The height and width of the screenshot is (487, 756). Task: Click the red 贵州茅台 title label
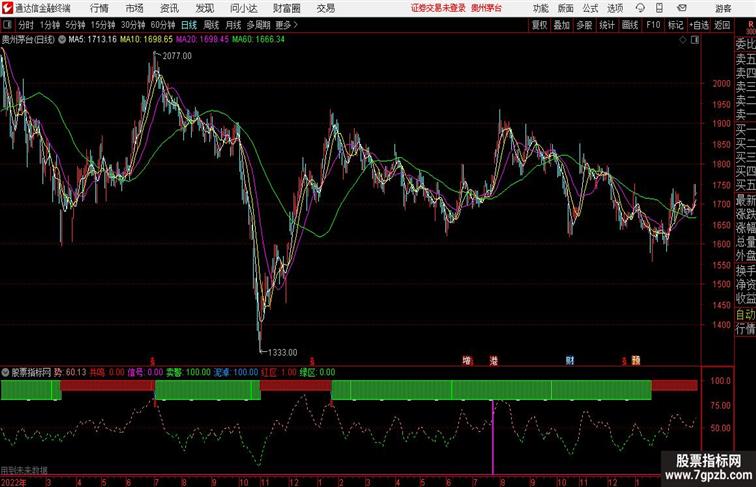pyautogui.click(x=486, y=8)
